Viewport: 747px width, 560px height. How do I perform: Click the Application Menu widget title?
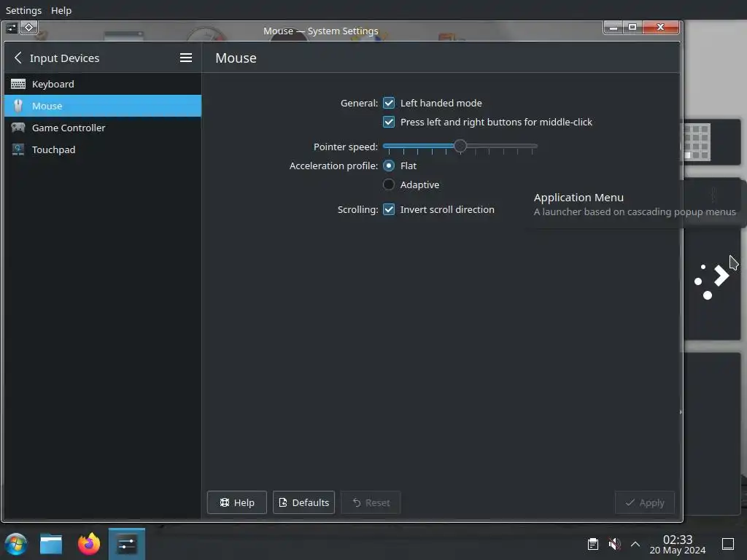578,197
